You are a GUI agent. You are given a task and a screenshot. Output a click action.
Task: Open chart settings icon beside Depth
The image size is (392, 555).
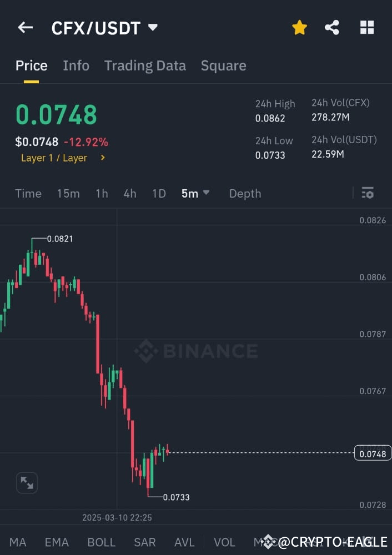pyautogui.click(x=368, y=193)
